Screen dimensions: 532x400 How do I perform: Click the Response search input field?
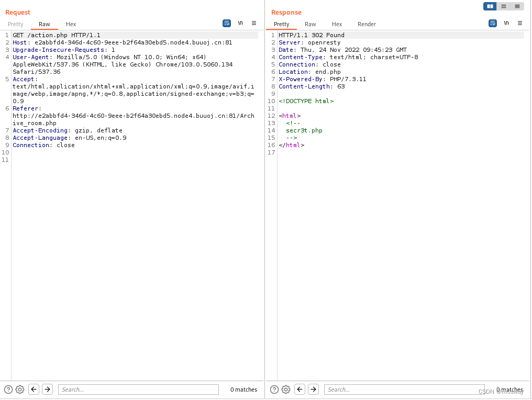(404, 390)
